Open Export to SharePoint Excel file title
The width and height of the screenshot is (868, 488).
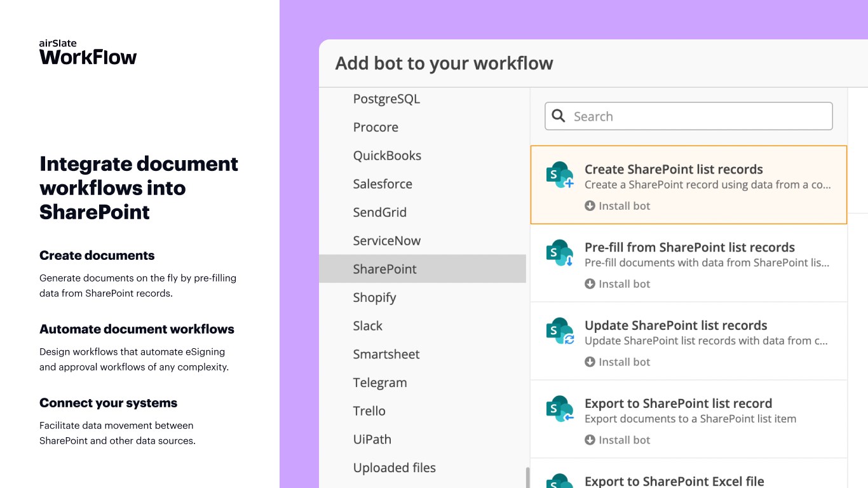point(674,482)
